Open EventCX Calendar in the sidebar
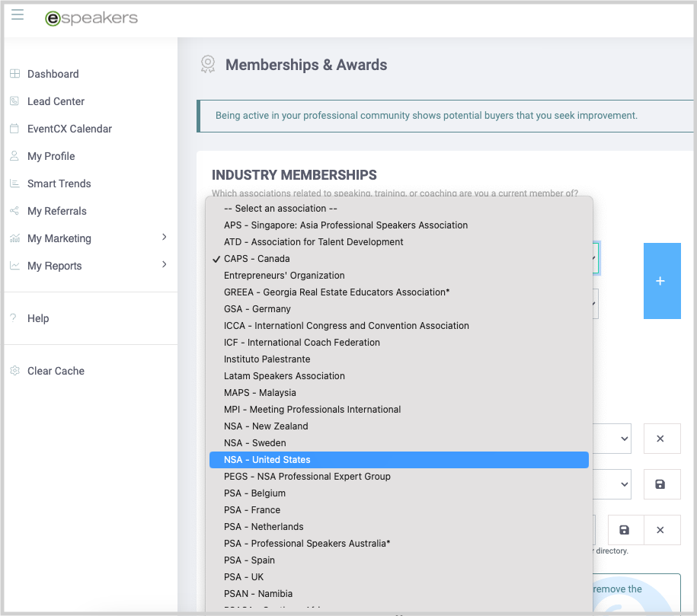Screen dimensions: 697x616 point(69,129)
